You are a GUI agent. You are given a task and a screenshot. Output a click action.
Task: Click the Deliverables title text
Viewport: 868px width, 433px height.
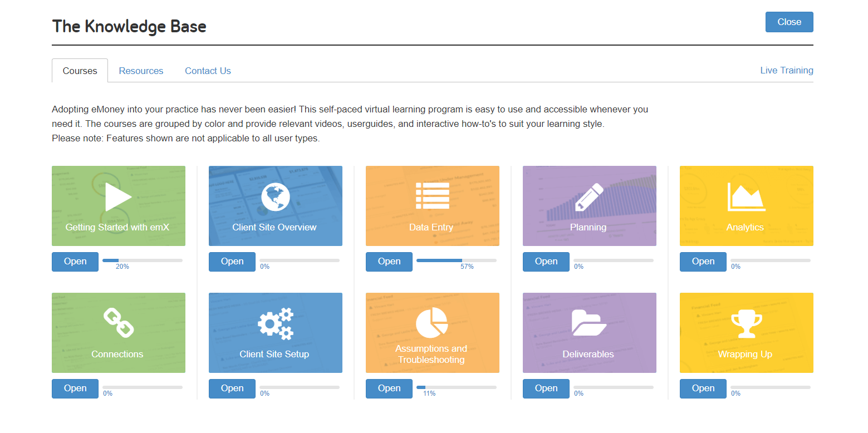click(589, 354)
